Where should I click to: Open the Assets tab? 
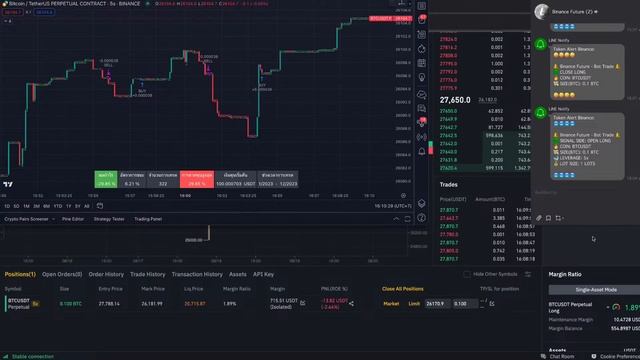point(238,274)
